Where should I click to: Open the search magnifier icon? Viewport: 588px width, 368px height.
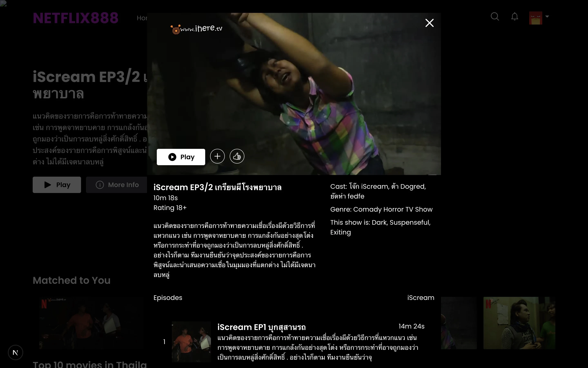point(495,17)
